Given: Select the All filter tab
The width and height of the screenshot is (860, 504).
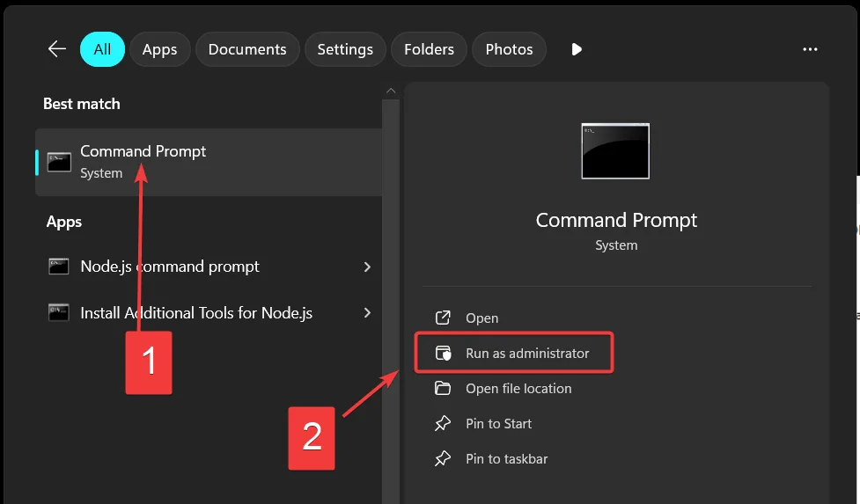Looking at the screenshot, I should [103, 49].
